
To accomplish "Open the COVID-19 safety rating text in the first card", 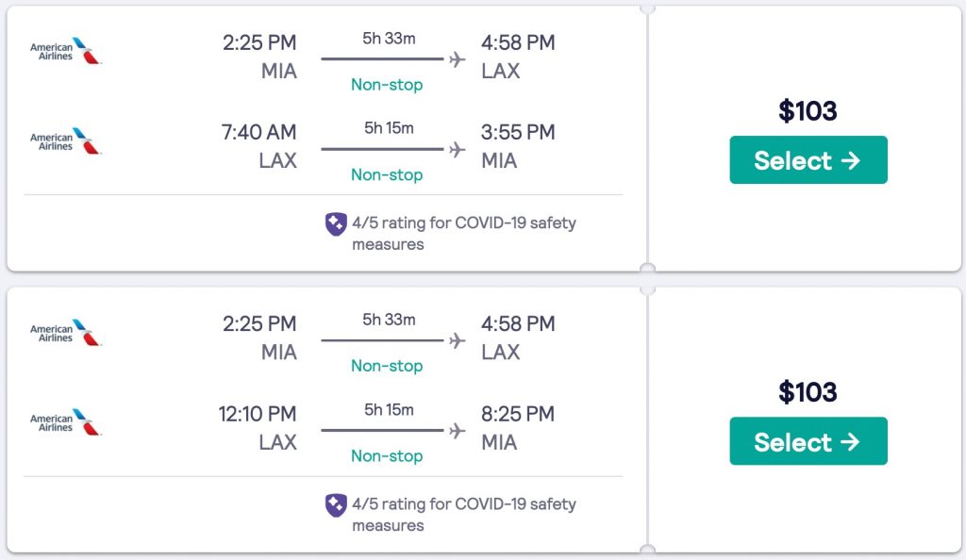I will point(463,234).
